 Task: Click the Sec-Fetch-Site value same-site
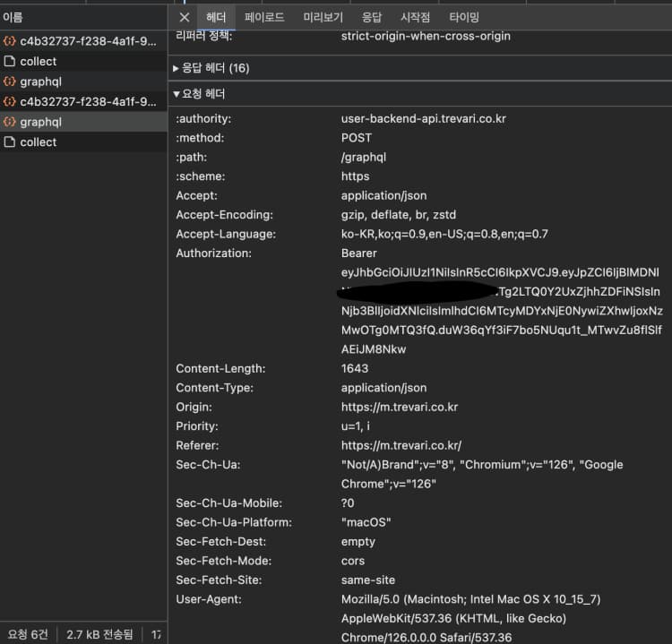pyautogui.click(x=368, y=580)
